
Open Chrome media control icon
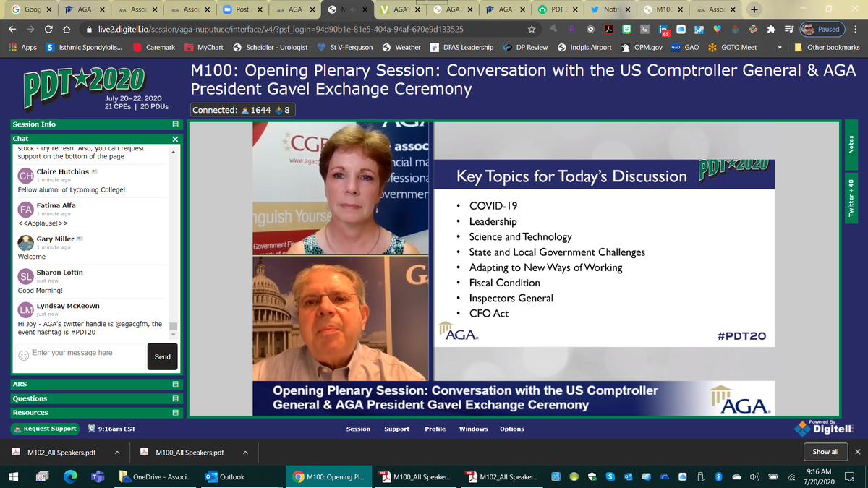pos(788,30)
